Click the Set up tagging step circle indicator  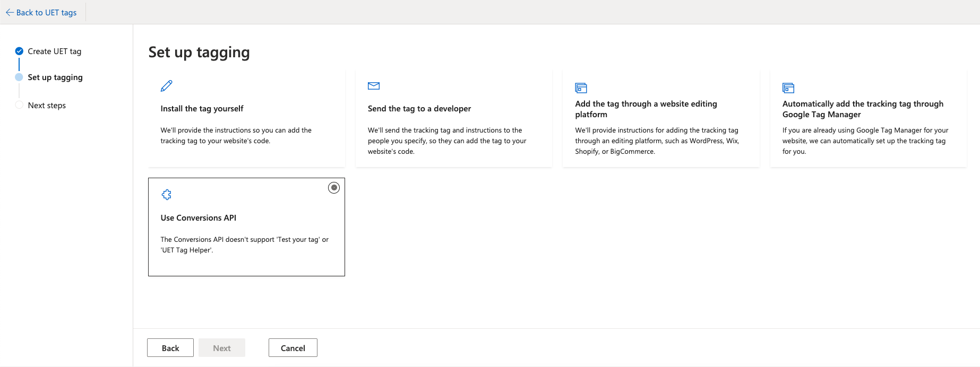(19, 77)
